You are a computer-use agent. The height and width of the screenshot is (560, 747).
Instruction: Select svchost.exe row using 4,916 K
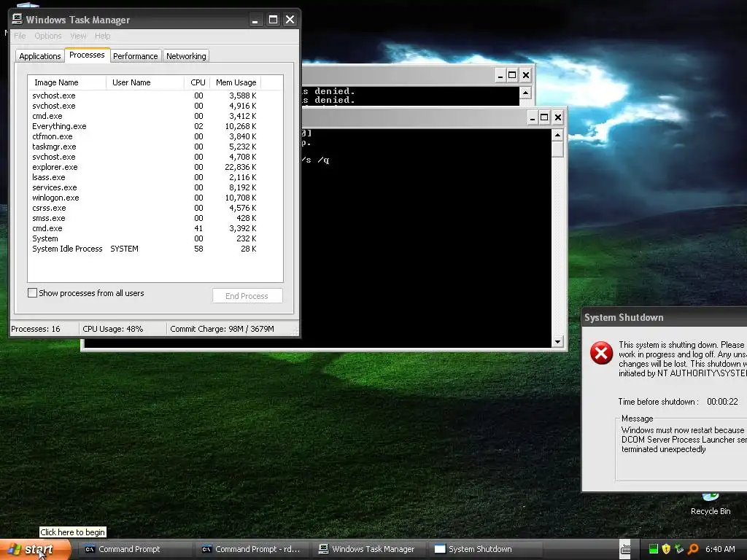pos(145,106)
